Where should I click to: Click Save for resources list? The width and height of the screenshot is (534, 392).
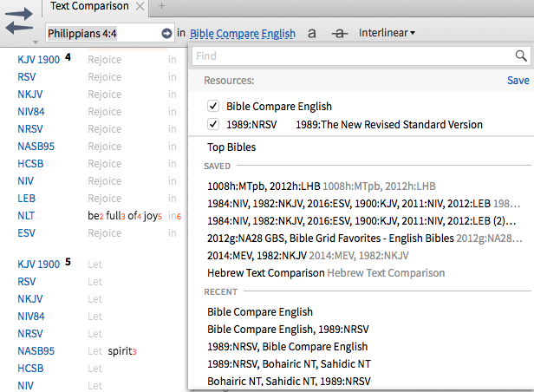518,81
